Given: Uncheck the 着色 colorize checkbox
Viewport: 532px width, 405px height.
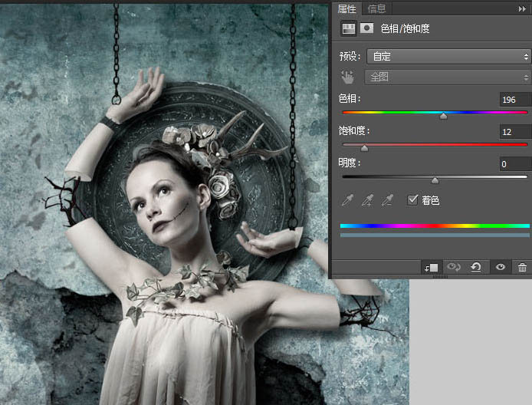Looking at the screenshot, I should point(412,200).
